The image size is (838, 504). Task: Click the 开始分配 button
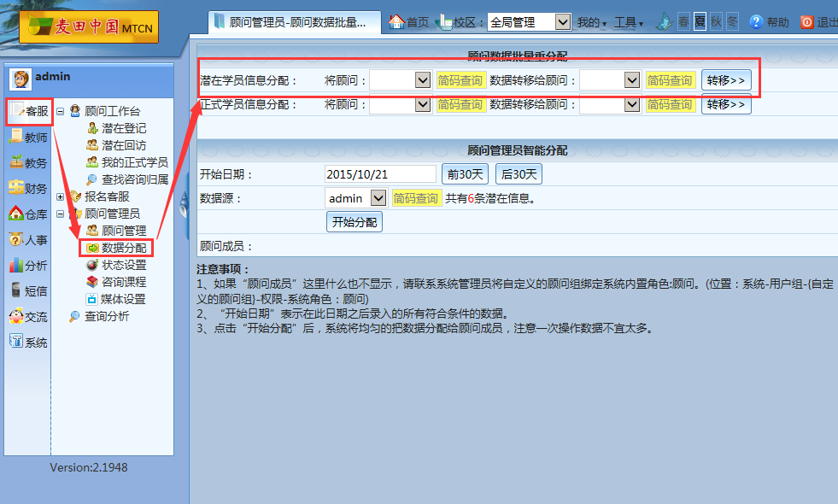pos(355,222)
